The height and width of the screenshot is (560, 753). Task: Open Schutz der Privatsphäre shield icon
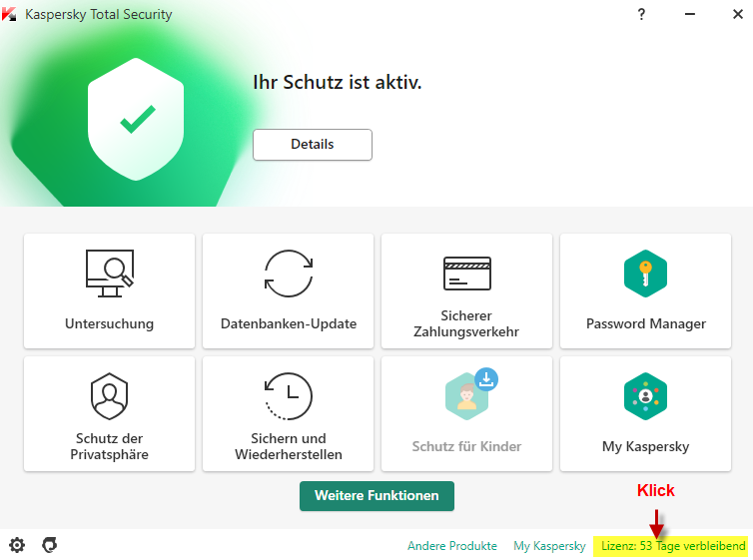pyautogui.click(x=110, y=396)
